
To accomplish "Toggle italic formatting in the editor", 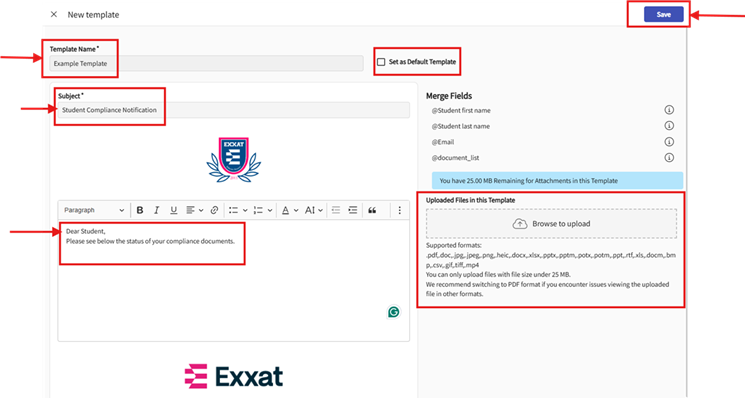I will (x=156, y=210).
